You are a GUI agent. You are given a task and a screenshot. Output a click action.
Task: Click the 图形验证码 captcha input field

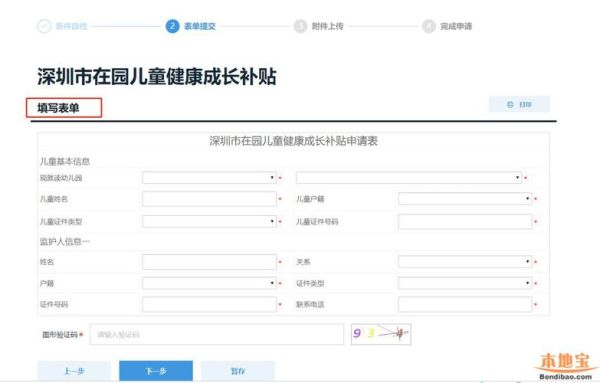pyautogui.click(x=217, y=334)
